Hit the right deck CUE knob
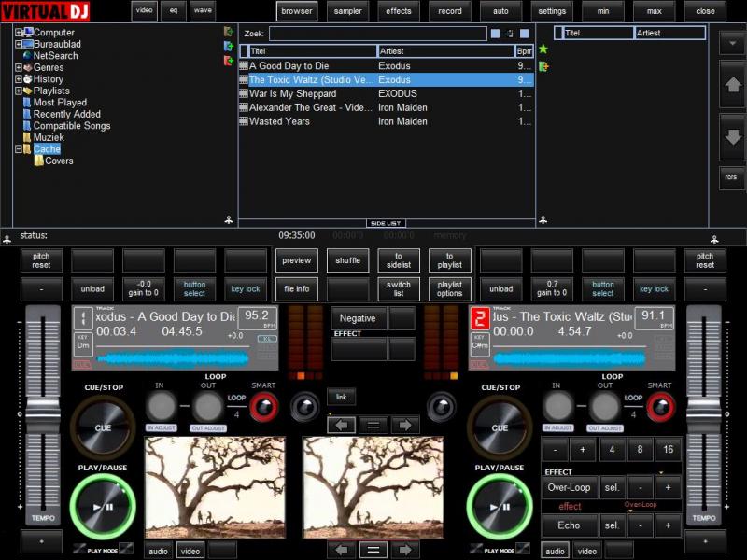 (x=500, y=427)
